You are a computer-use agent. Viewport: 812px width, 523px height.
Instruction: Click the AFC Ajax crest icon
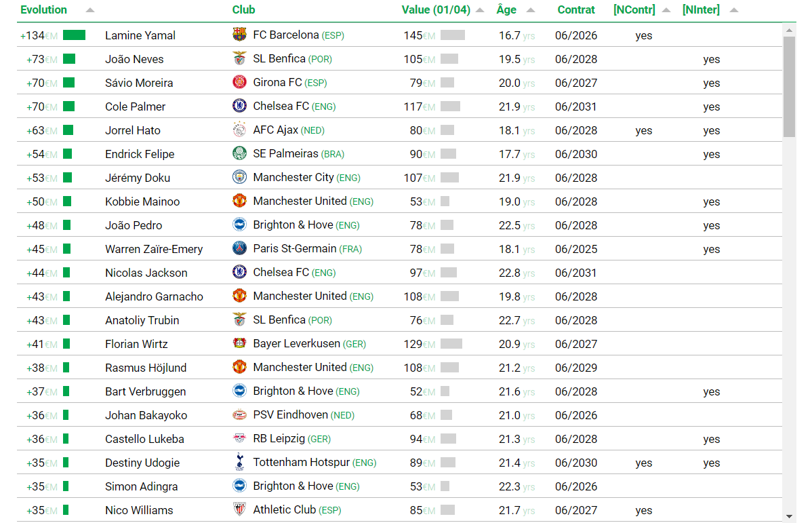point(239,130)
